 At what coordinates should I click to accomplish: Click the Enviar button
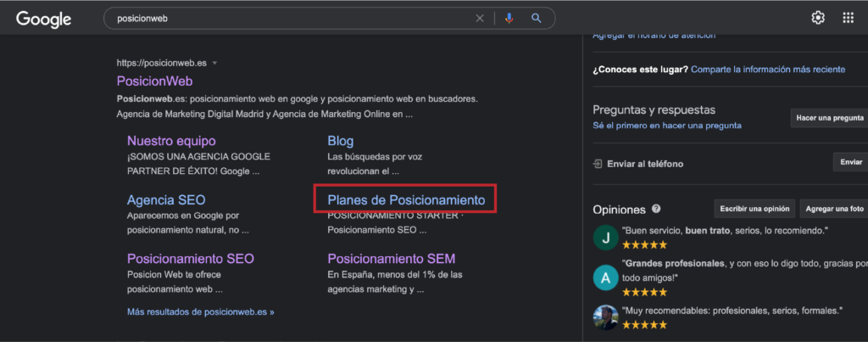pos(851,162)
